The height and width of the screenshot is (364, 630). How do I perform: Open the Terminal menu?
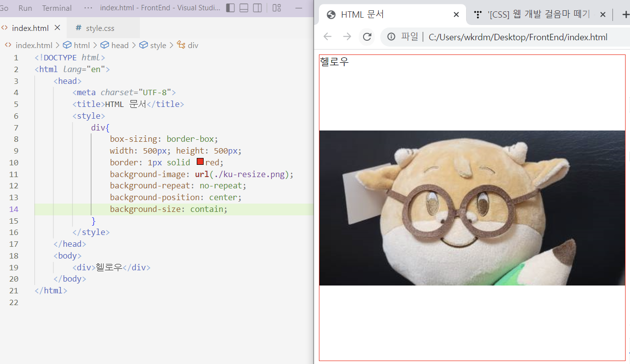57,8
